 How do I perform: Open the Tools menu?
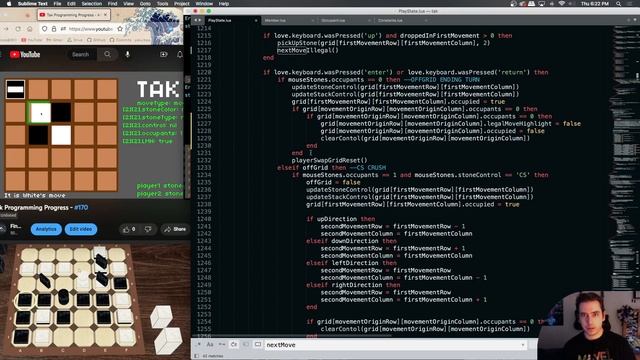pyautogui.click(x=162, y=4)
